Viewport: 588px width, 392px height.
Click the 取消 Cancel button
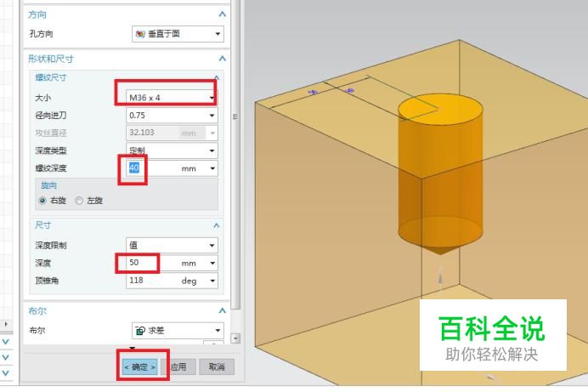(x=217, y=366)
